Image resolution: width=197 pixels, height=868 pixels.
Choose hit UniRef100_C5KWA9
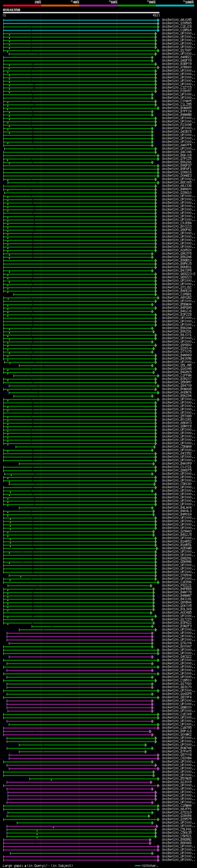[177, 446]
